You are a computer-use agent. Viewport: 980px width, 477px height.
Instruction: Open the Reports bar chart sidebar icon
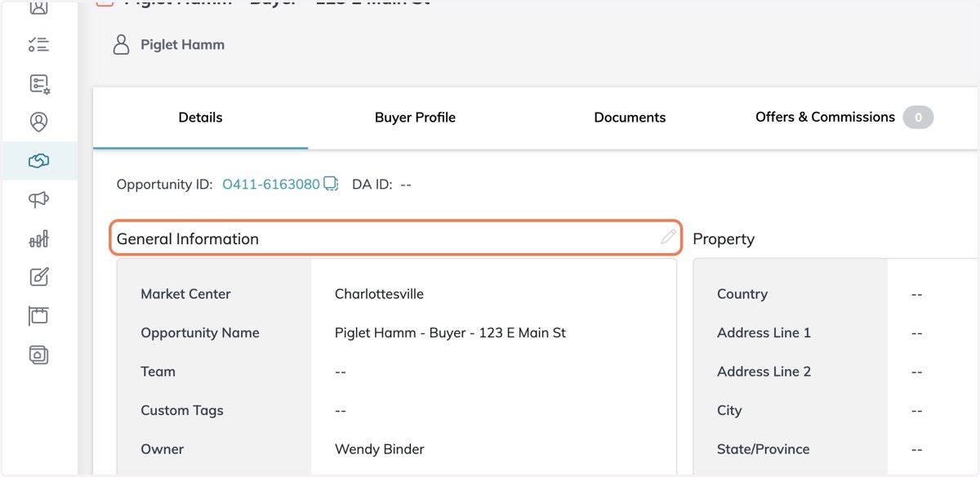(38, 238)
